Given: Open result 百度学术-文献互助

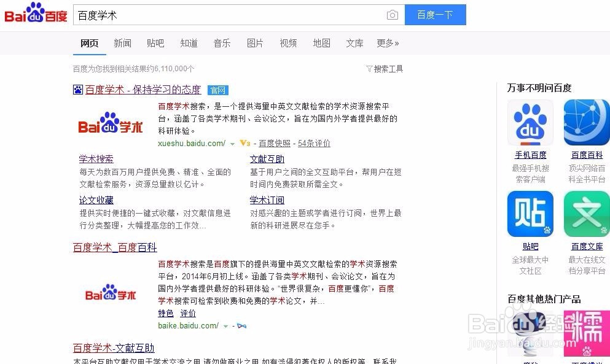Looking at the screenshot, I should click(x=114, y=348).
